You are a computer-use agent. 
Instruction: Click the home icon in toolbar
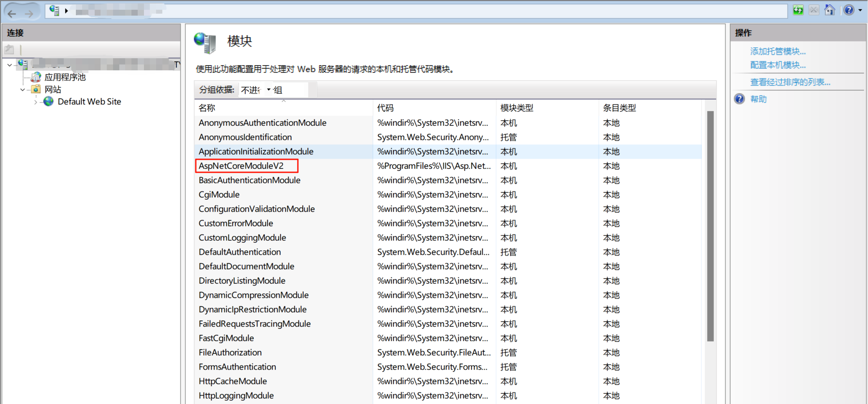[829, 10]
